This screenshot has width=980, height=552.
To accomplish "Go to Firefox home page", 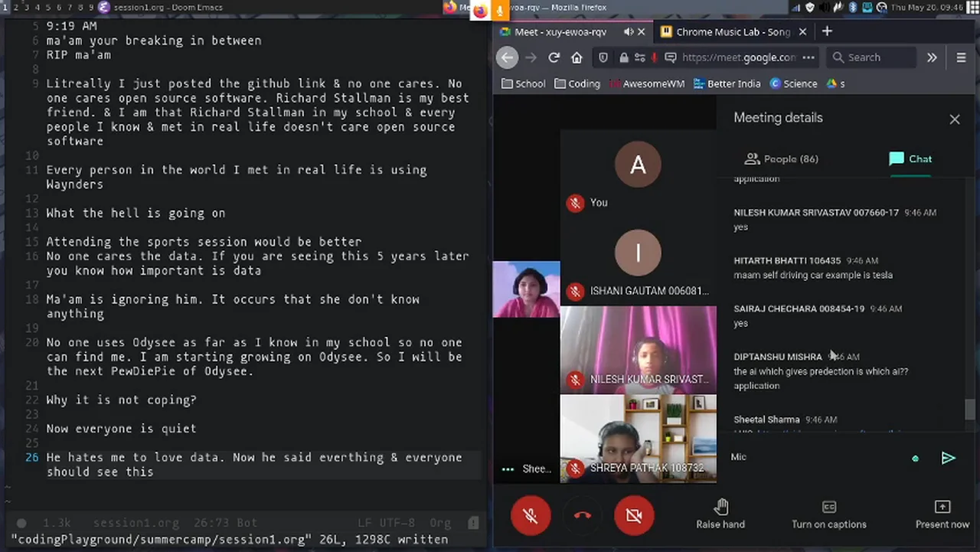I will pos(577,57).
